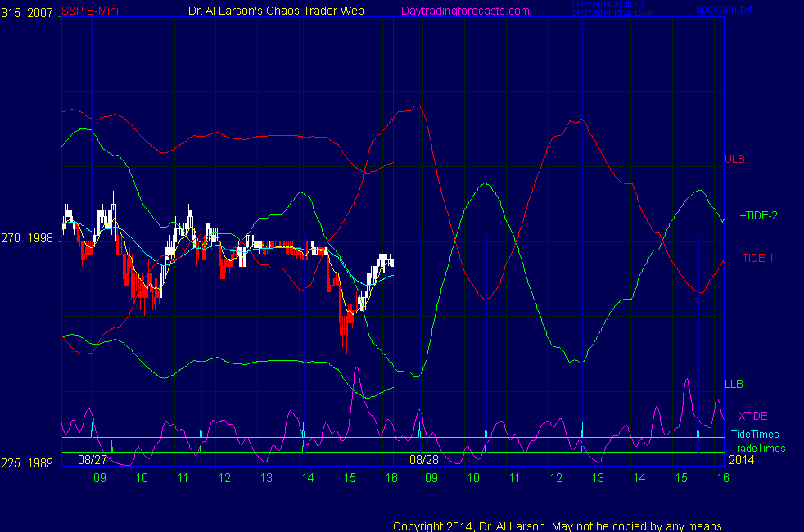Click the Dr. Al Larson's Chaos Trader Web heading

pos(276,11)
